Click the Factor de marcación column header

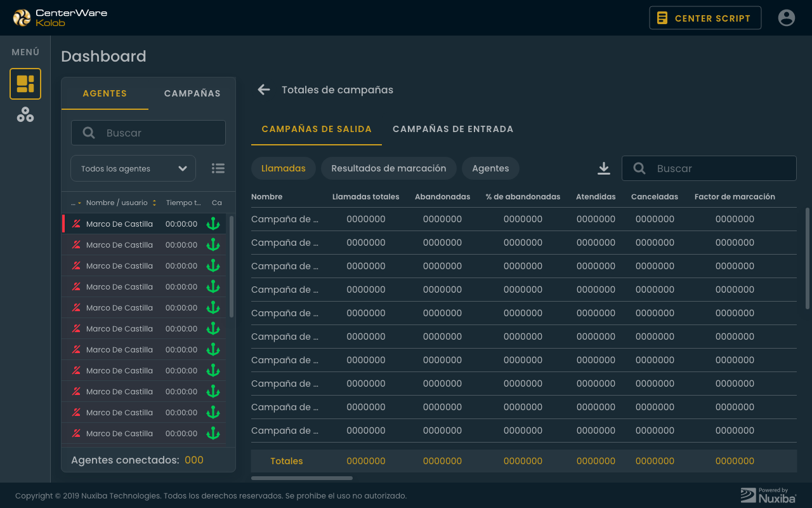(x=735, y=196)
